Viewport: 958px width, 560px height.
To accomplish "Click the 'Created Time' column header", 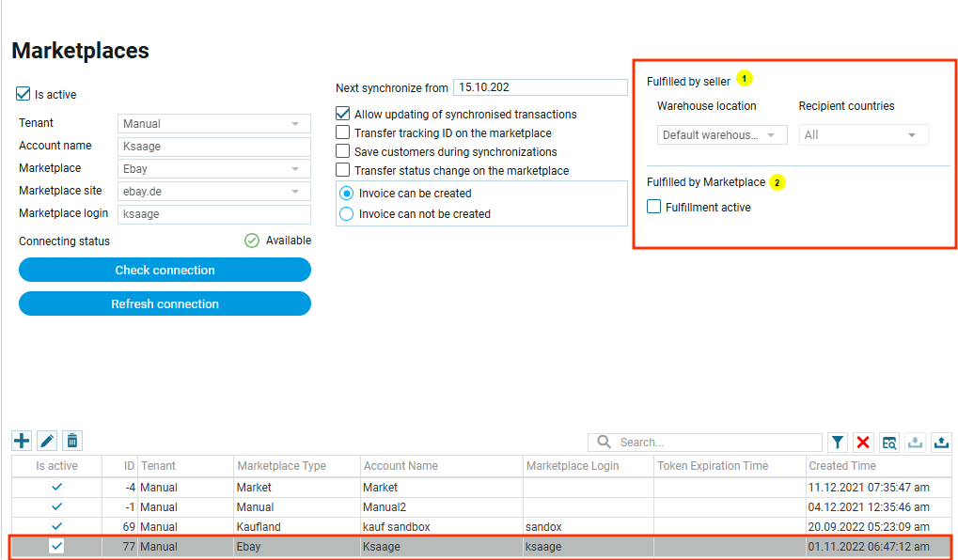I will point(841,466).
